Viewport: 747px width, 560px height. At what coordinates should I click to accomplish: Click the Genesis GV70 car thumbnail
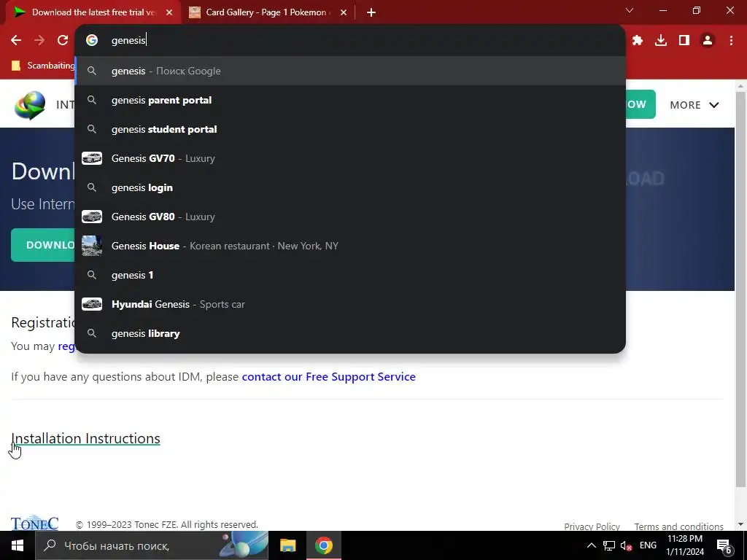pos(92,158)
